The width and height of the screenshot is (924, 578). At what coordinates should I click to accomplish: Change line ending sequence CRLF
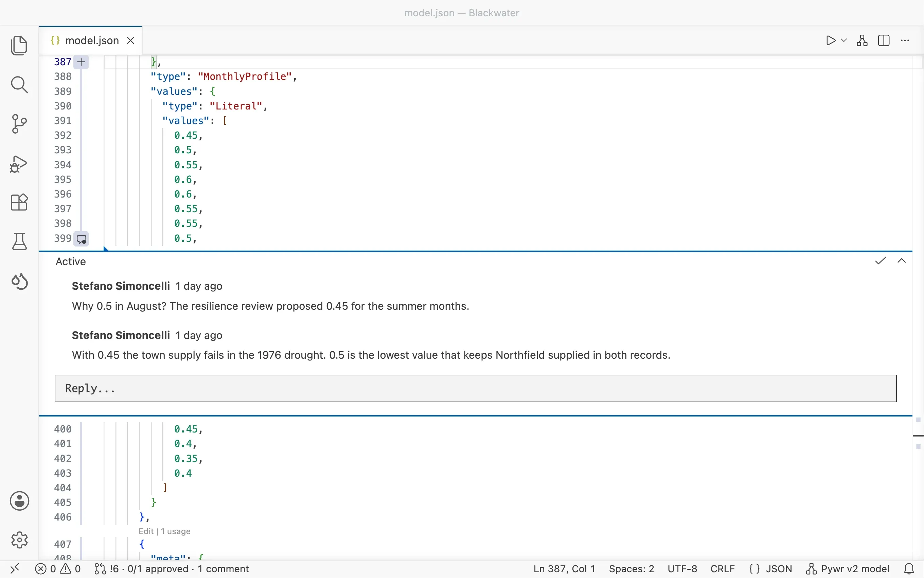(x=723, y=569)
